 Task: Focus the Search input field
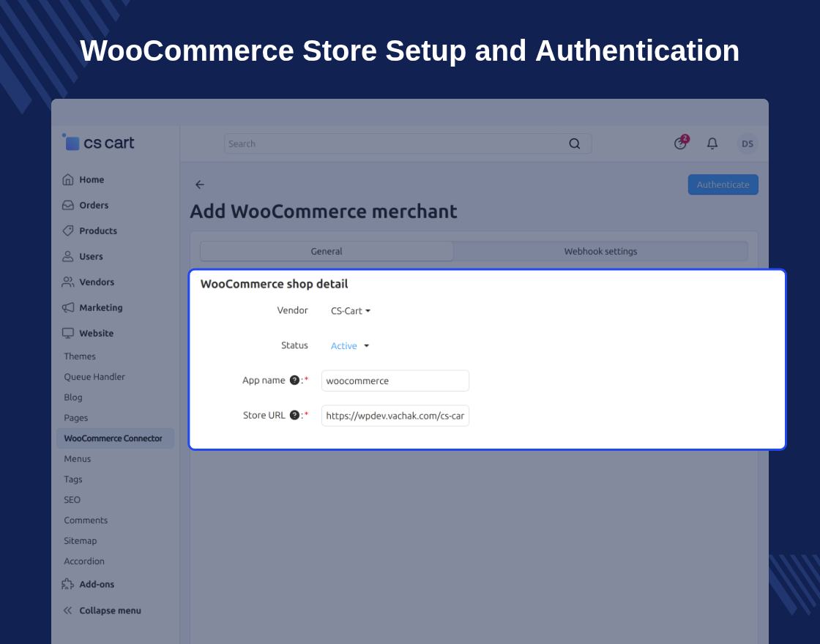[408, 143]
